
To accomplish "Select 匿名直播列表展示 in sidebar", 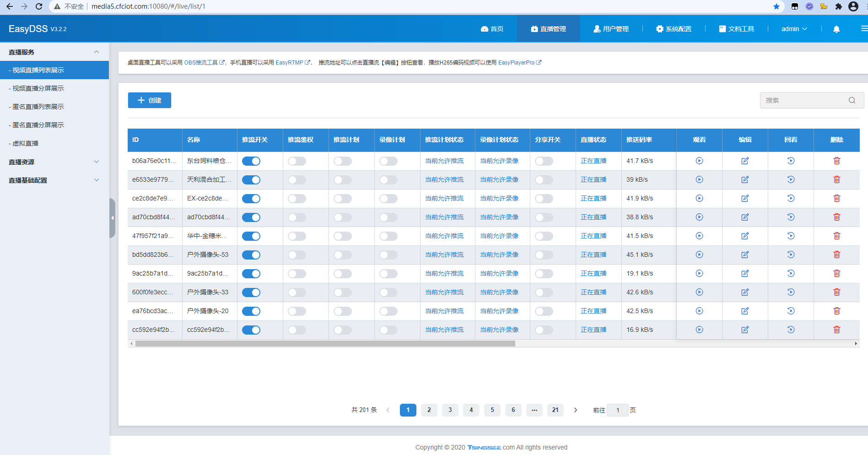I will click(x=54, y=107).
